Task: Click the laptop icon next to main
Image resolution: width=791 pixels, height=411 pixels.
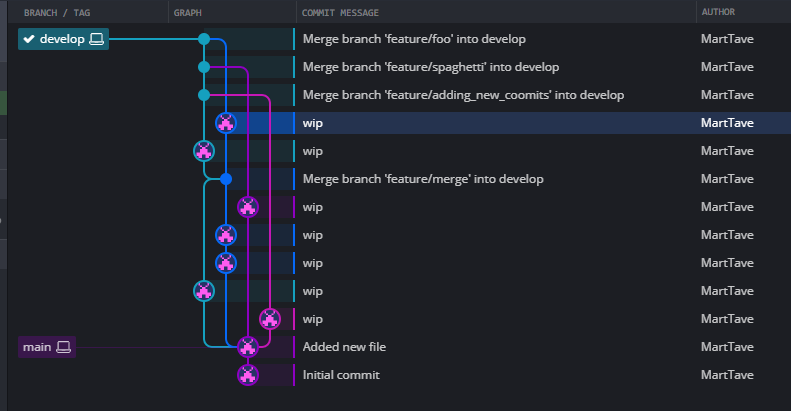Action: coord(64,347)
